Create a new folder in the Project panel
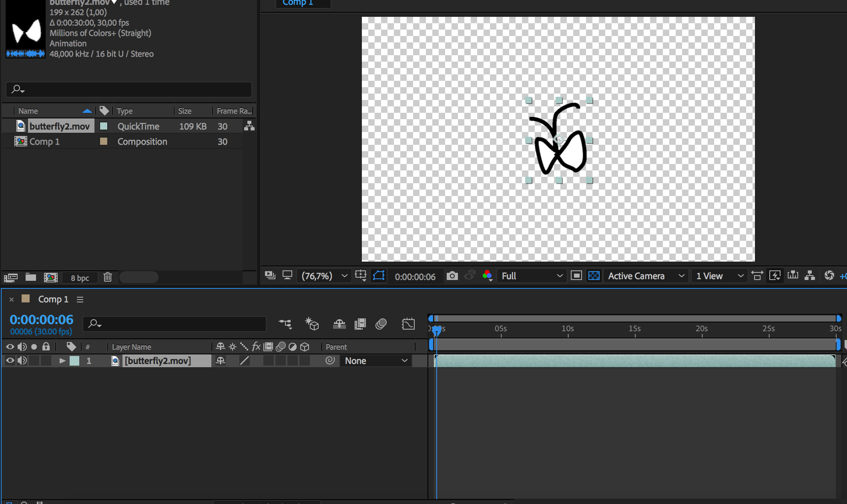Screen dimensions: 847x504 (x=31, y=277)
